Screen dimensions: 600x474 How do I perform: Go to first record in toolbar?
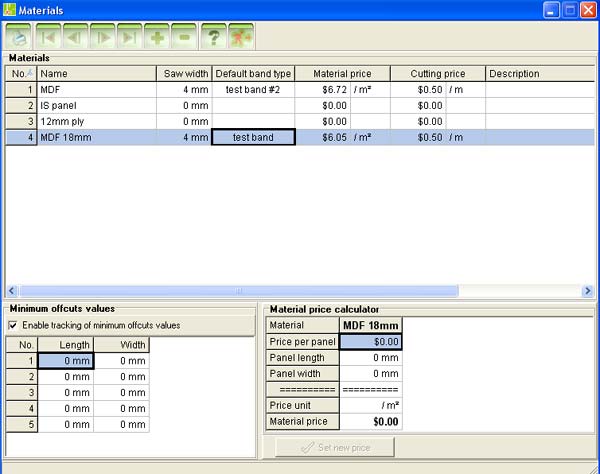[48, 36]
